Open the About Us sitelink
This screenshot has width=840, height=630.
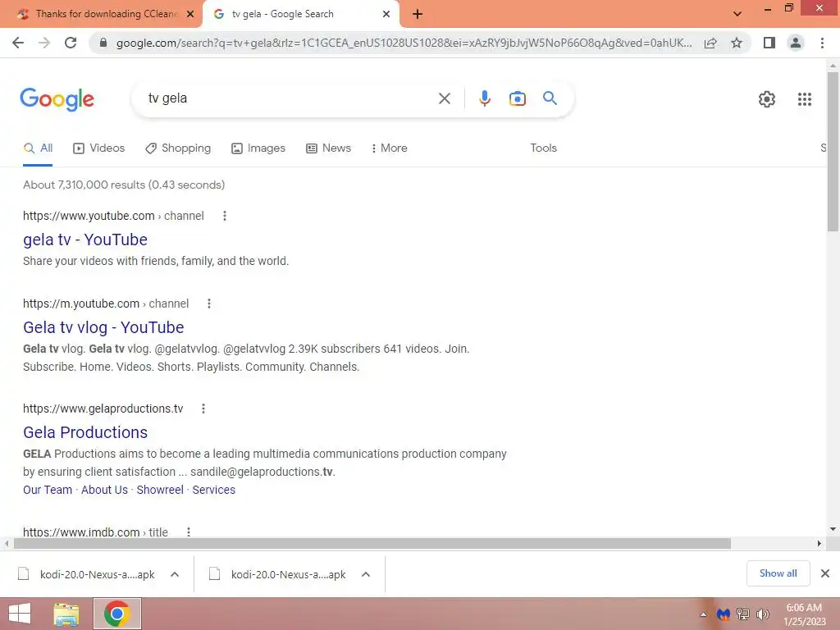[x=104, y=490]
